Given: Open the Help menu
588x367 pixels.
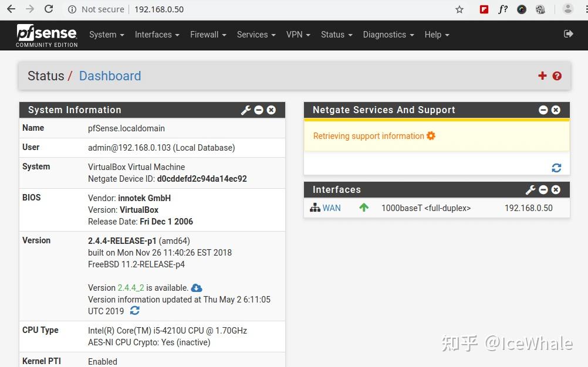Looking at the screenshot, I should 437,35.
